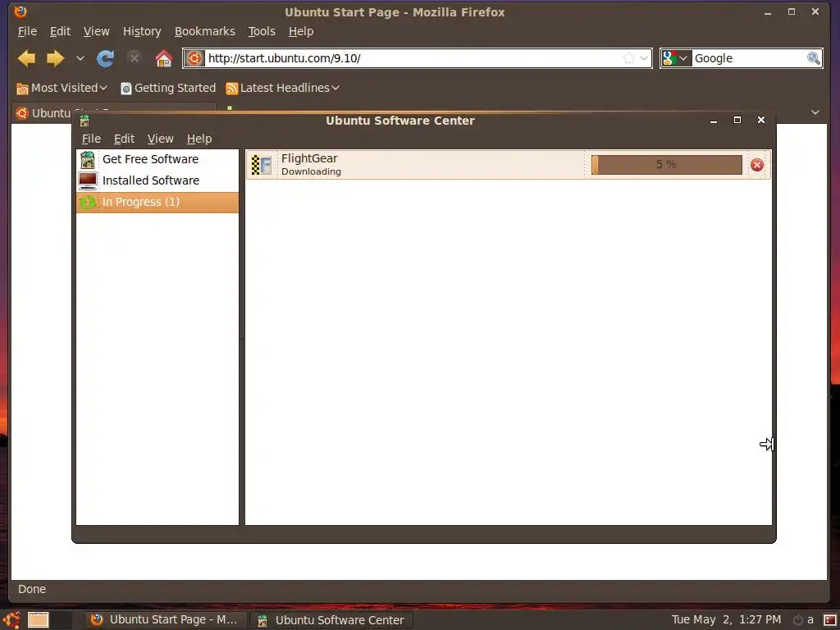This screenshot has width=840, height=630.
Task: Open Software Center View menu
Action: 160,139
